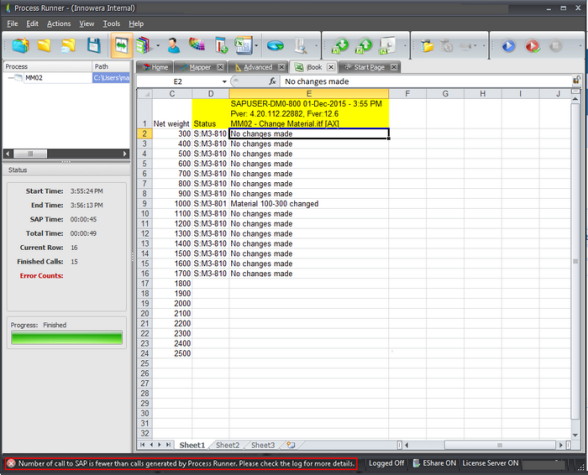The height and width of the screenshot is (475, 588).
Task: Open the cell name box dropdown arrow
Action: (224, 82)
